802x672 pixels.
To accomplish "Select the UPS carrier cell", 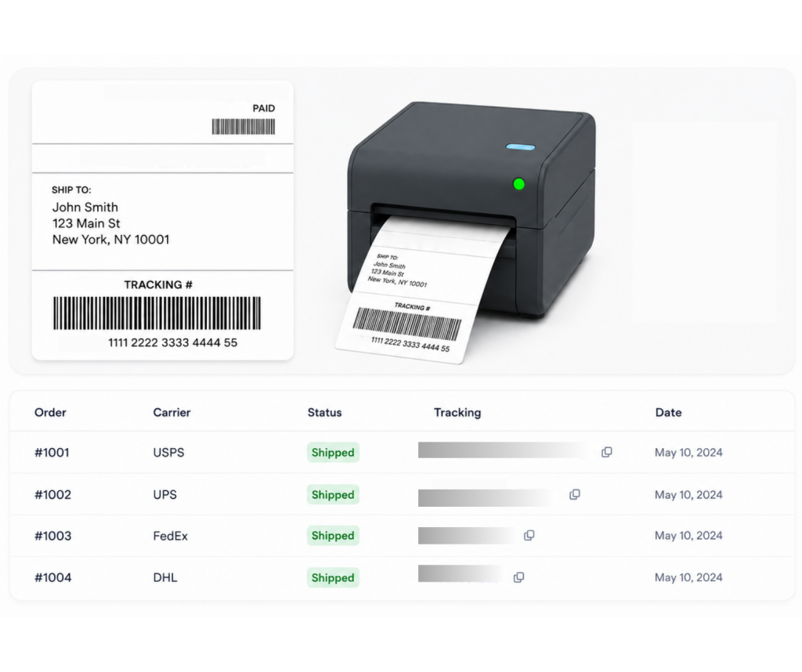I will click(x=164, y=494).
